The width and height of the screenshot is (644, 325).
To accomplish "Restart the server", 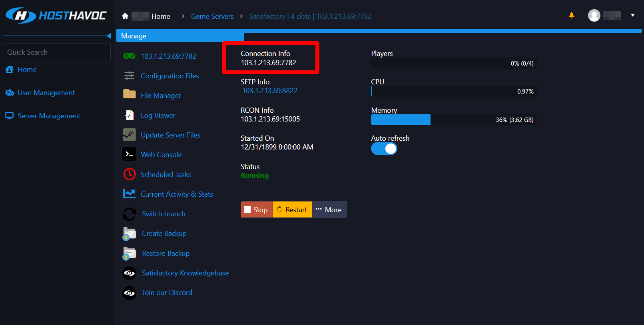I will click(292, 209).
